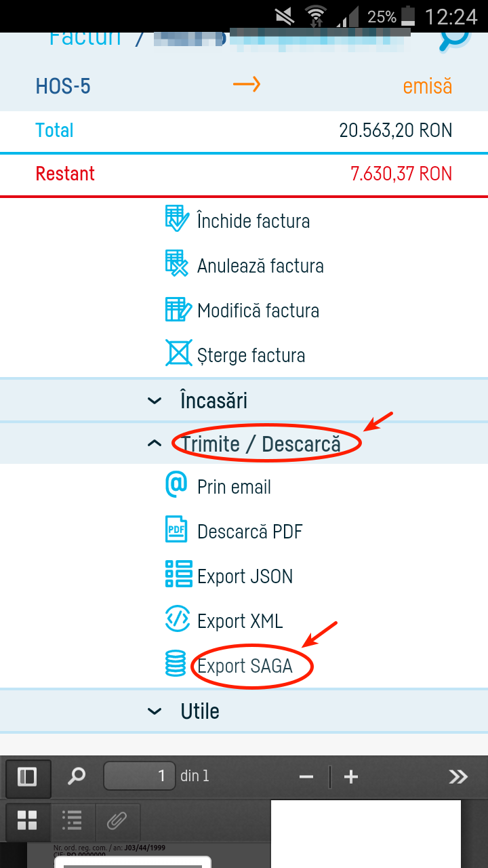Toggle the PDF sidebar panel
Image resolution: width=488 pixels, height=868 pixels.
[27, 777]
